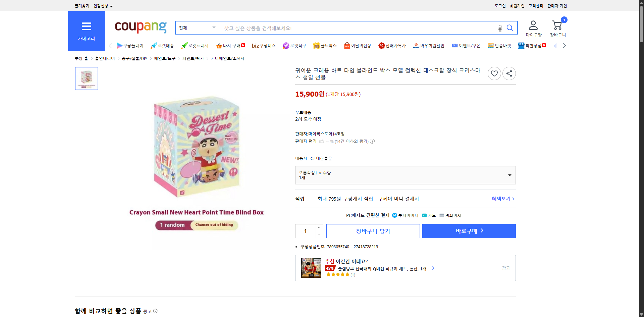Click the Coupang logo
This screenshot has width=644, height=317.
point(141,27)
